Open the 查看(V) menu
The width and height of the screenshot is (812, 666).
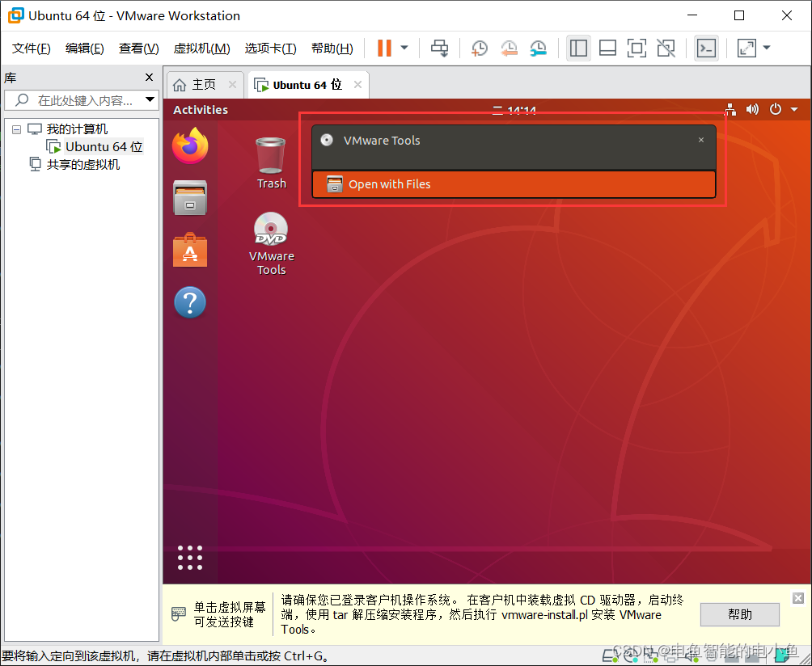tap(138, 48)
